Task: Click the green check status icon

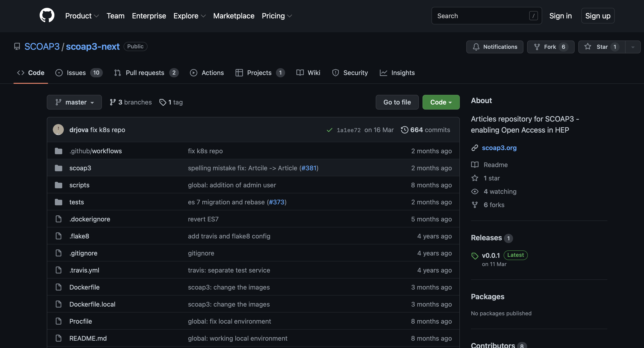Action: pyautogui.click(x=330, y=130)
